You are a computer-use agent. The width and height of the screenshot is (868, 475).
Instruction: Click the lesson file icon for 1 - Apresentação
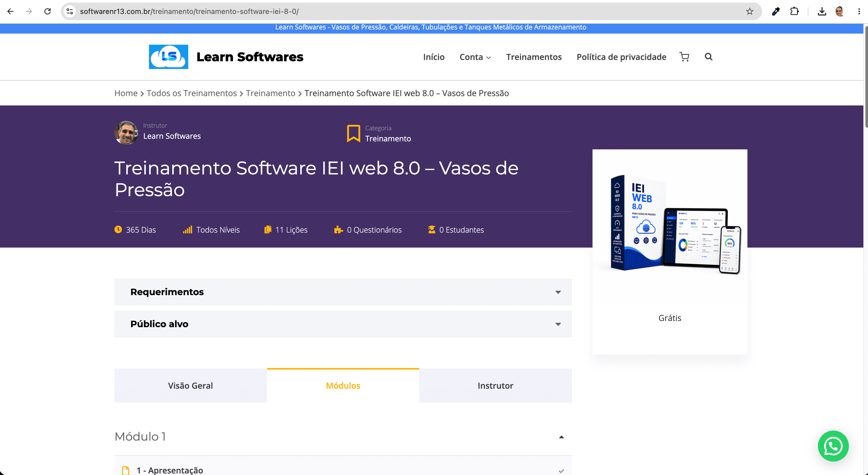pyautogui.click(x=126, y=470)
